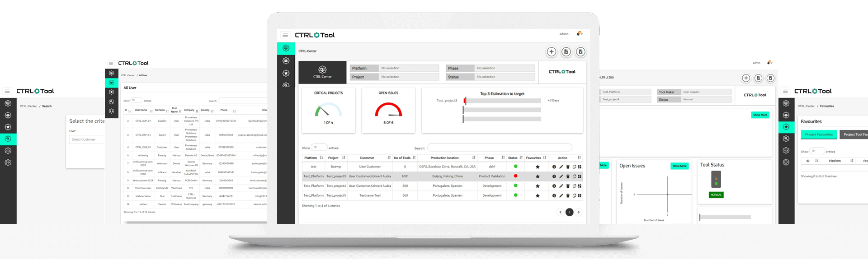Select the favourites star icon in center sidebar
Image resolution: width=868 pixels, height=259 pixels.
pos(286,73)
